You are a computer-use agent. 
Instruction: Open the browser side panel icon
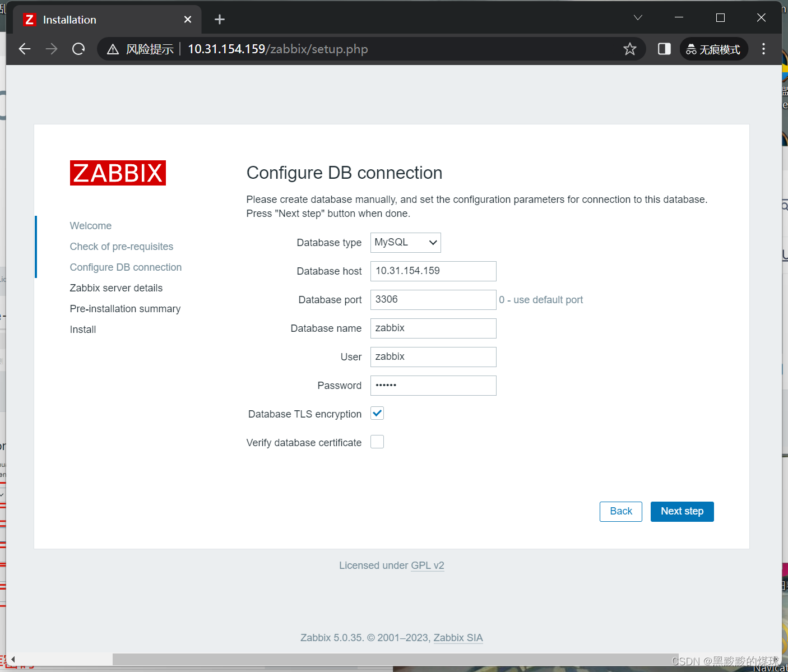point(664,49)
